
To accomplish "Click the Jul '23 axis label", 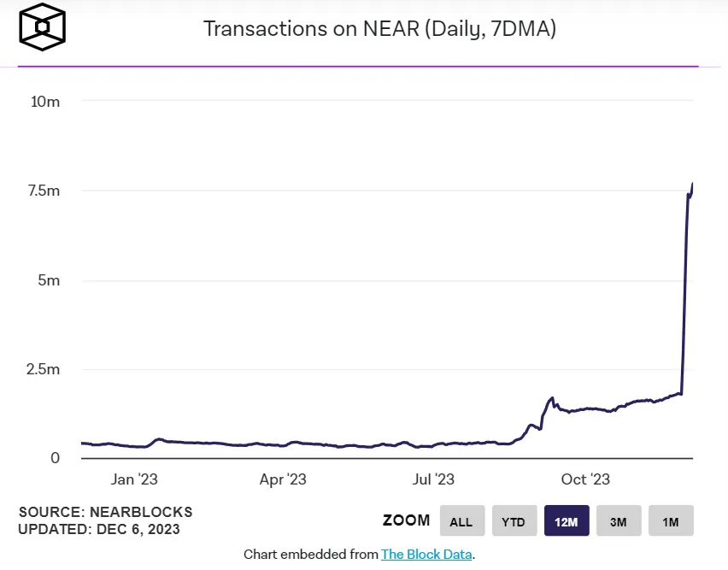I will (x=433, y=479).
